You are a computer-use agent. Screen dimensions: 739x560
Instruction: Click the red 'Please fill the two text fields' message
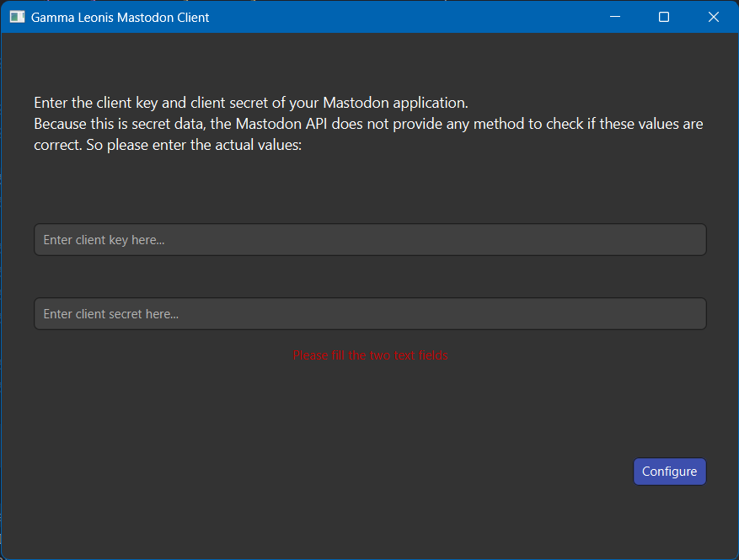coord(371,355)
